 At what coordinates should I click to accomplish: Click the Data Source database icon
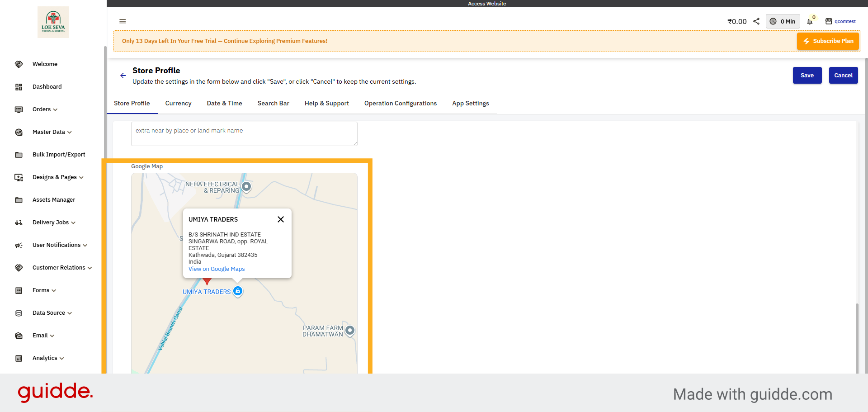pyautogui.click(x=19, y=313)
